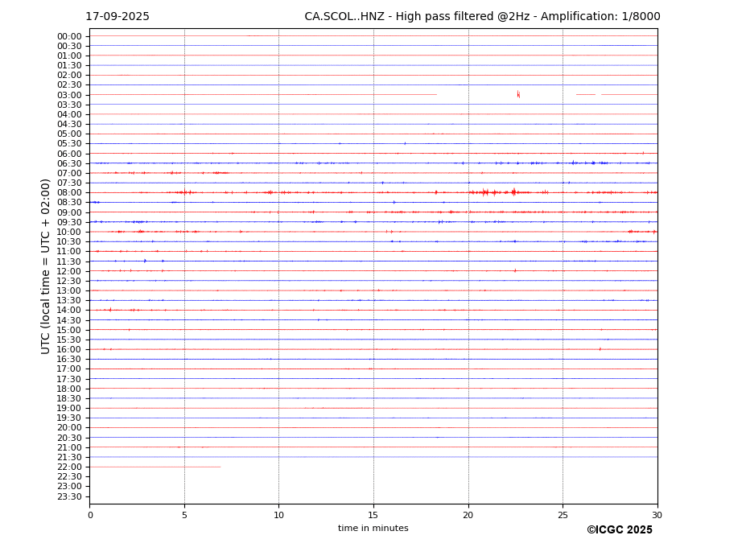Select the 12:00 time row label
This screenshot has height=560, width=746.
(x=69, y=271)
